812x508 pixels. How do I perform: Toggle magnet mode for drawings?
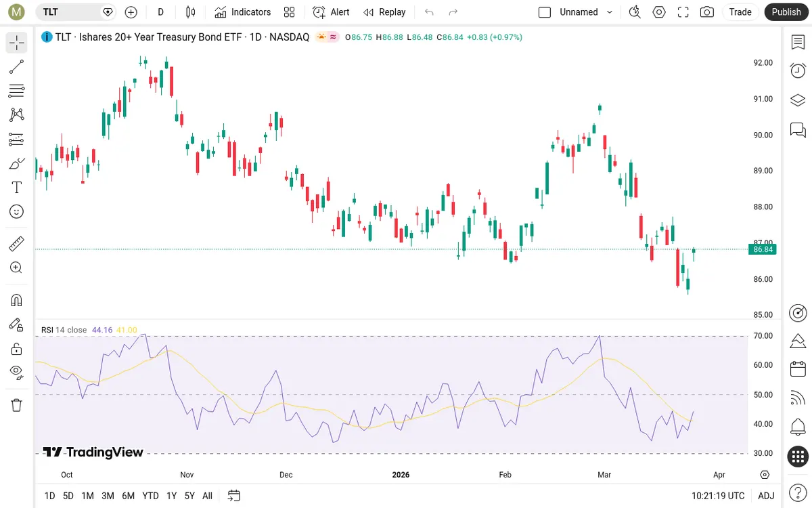(x=17, y=300)
